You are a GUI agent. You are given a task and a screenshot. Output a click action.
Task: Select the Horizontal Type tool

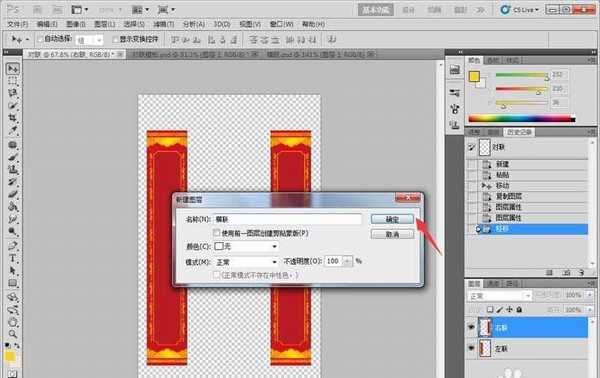pyautogui.click(x=13, y=258)
